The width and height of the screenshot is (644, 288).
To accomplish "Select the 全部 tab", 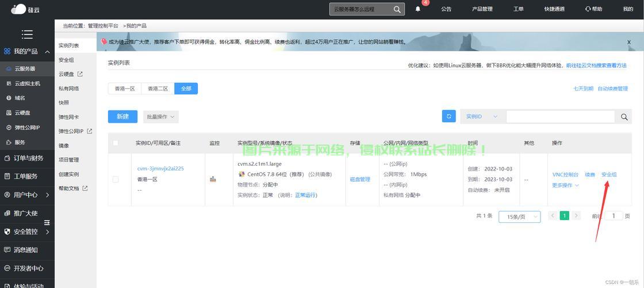I will 186,89.
